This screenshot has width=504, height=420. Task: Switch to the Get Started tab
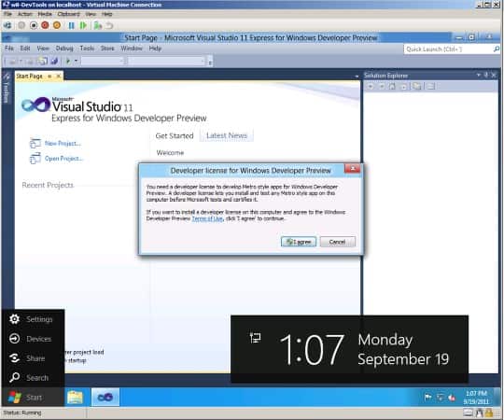pyautogui.click(x=175, y=135)
